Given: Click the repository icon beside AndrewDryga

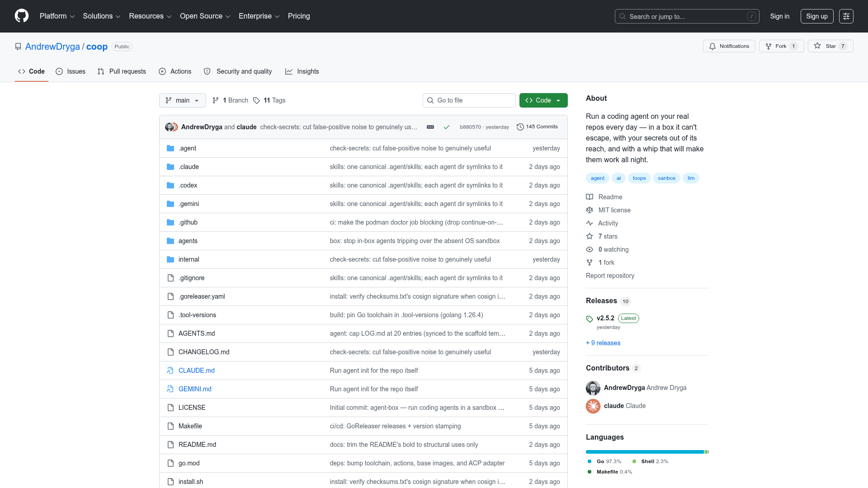Looking at the screenshot, I should (18, 47).
